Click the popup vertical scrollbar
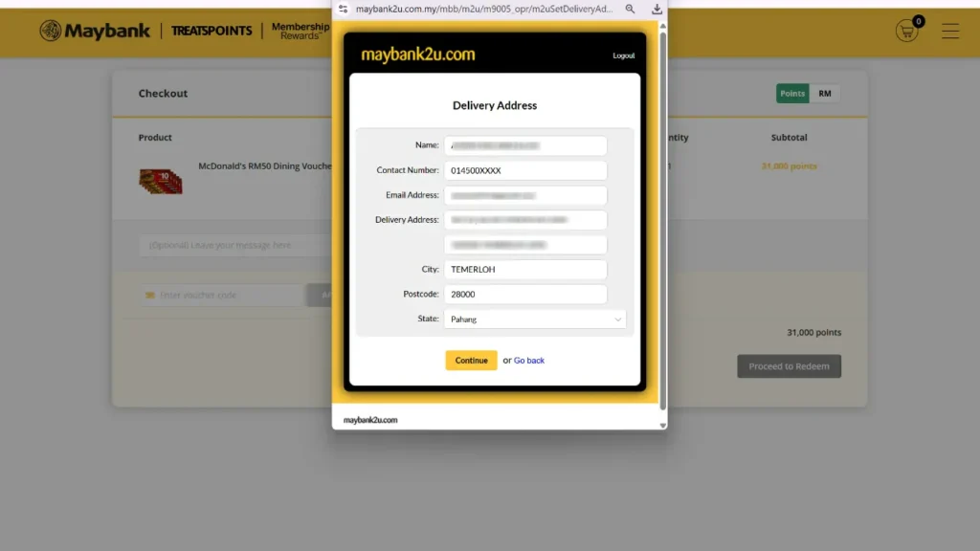This screenshot has height=551, width=980. click(662, 220)
